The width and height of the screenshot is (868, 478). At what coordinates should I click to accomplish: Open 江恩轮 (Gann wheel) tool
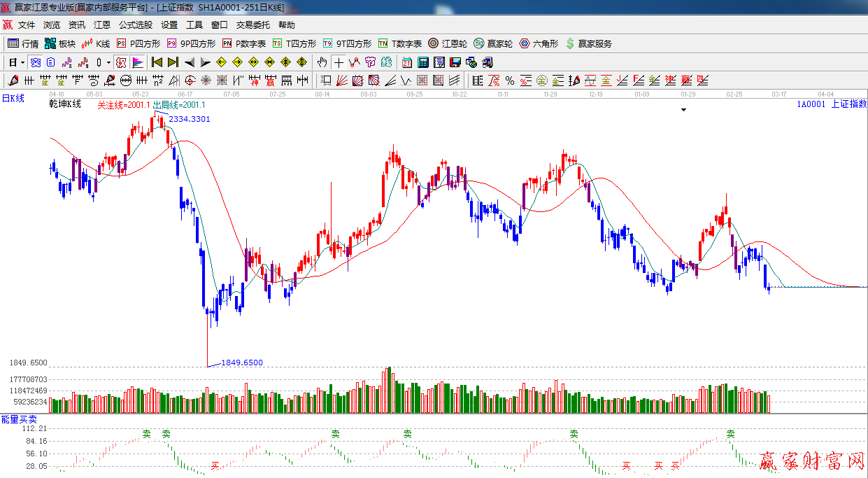[448, 43]
